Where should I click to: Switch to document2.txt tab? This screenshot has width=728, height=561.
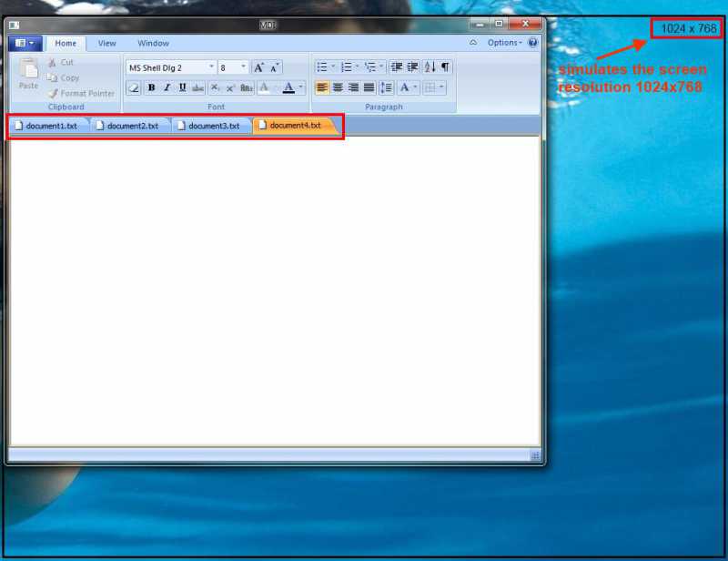pyautogui.click(x=131, y=126)
